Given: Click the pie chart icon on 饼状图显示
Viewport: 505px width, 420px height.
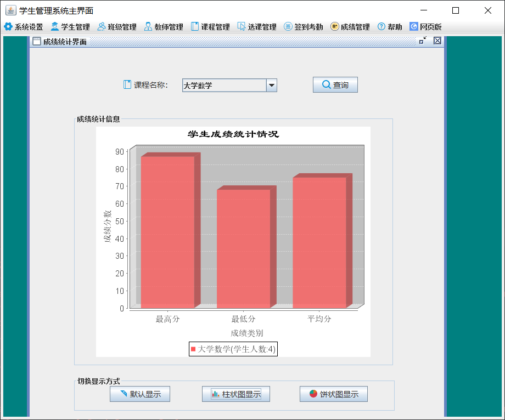Looking at the screenshot, I should click(315, 394).
